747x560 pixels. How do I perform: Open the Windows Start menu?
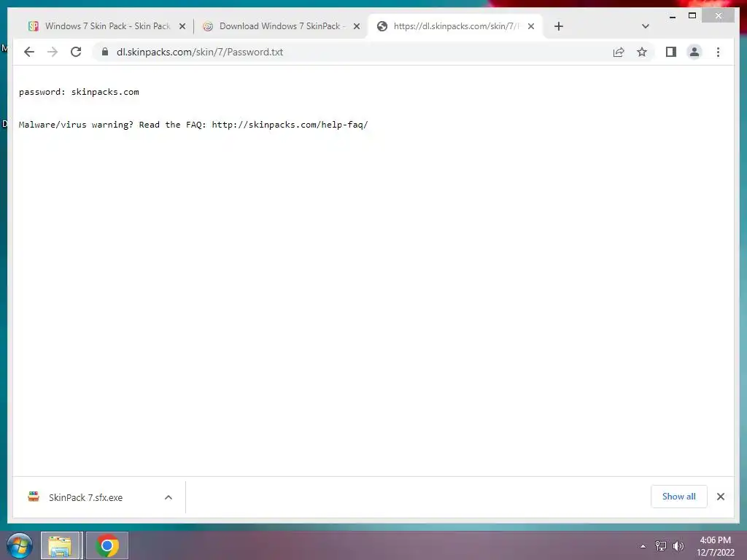coord(20,545)
